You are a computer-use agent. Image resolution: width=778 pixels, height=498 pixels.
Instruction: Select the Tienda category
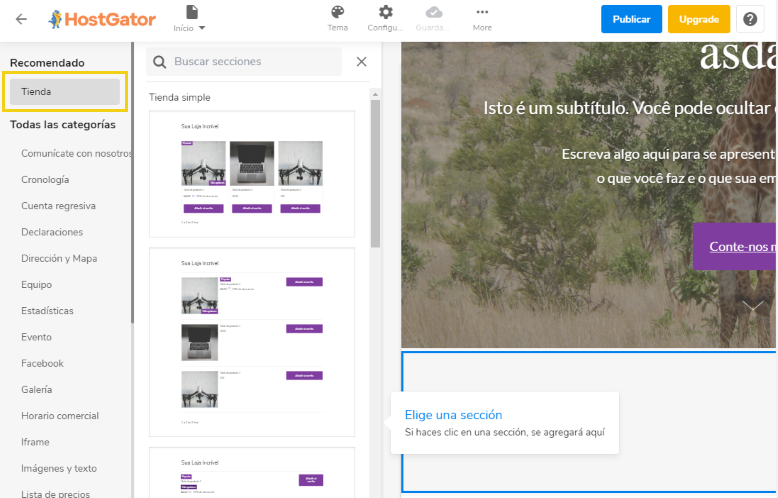[x=65, y=92]
